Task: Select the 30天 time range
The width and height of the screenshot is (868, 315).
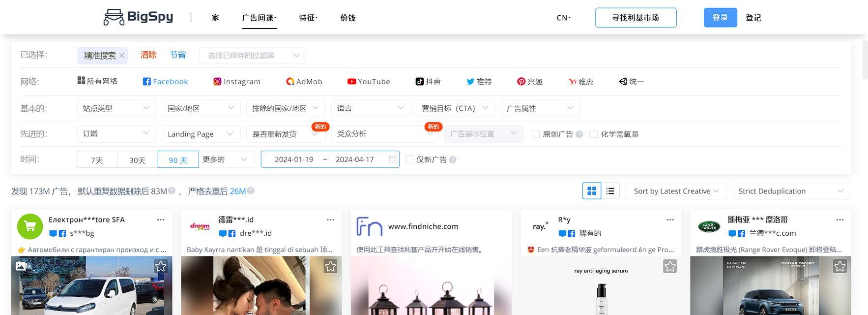Action: pyautogui.click(x=138, y=159)
